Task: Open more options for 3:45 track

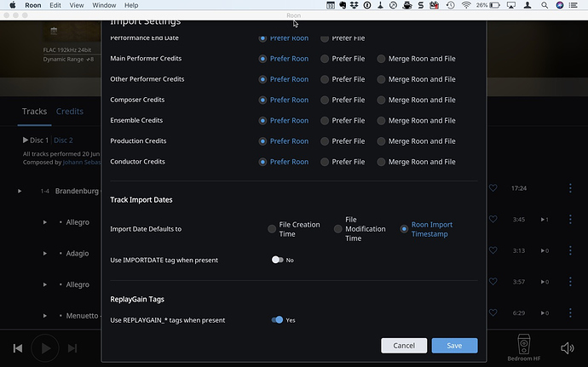Action: coord(570,220)
